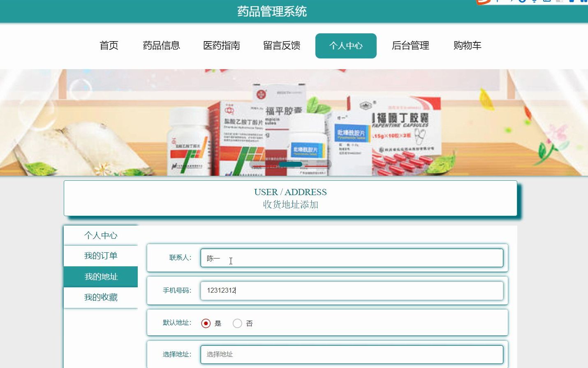Click inside the 联系人 contact name field
The height and width of the screenshot is (368, 588).
352,258
